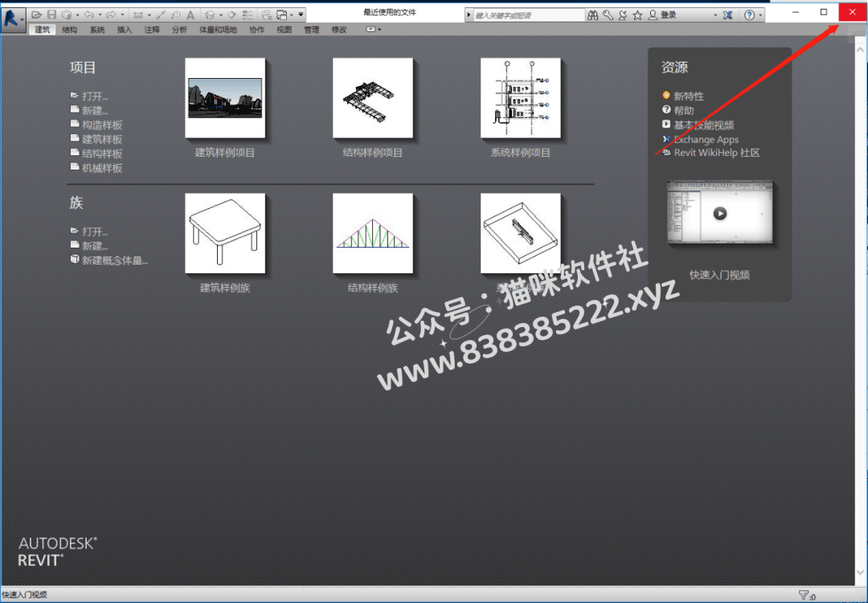The height and width of the screenshot is (603, 868).
Task: Expand the Switch Windows dropdown arrow
Action: pos(292,15)
